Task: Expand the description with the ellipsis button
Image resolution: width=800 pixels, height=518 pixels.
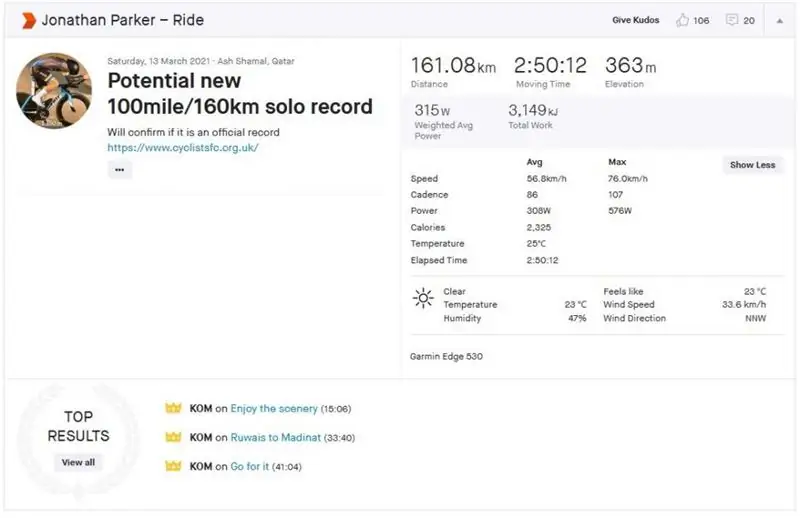Action: [119, 170]
